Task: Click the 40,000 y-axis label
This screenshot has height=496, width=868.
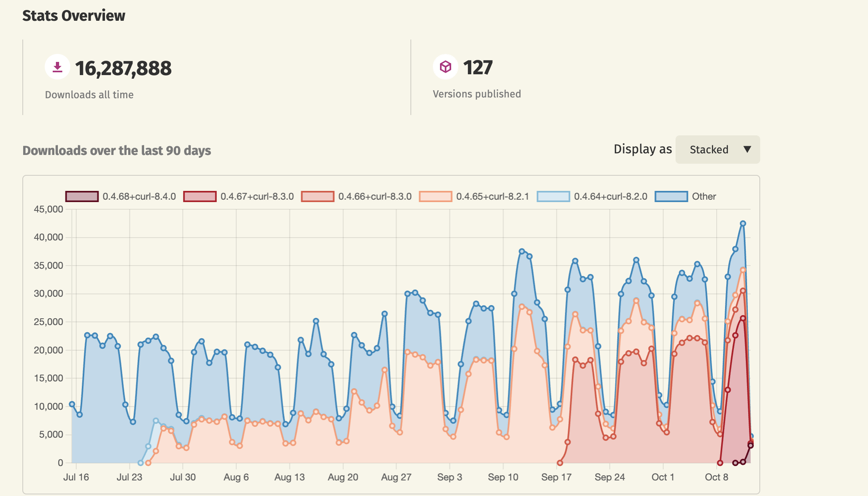Action: [48, 237]
